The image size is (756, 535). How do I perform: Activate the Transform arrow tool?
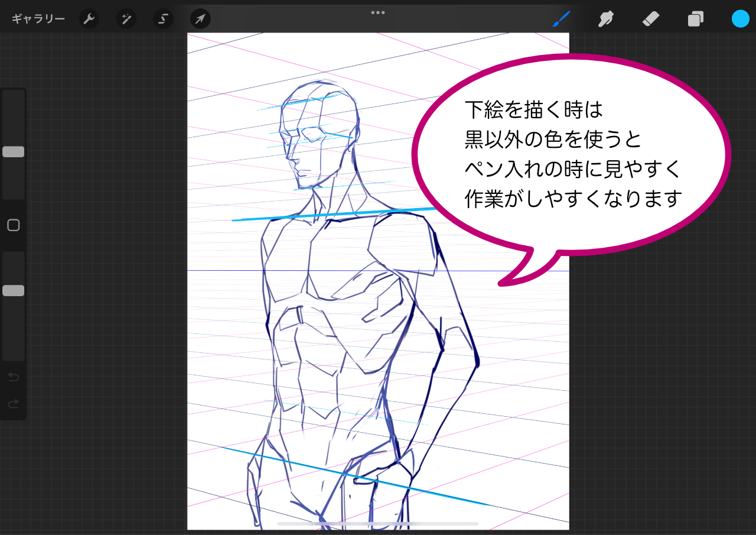201,19
